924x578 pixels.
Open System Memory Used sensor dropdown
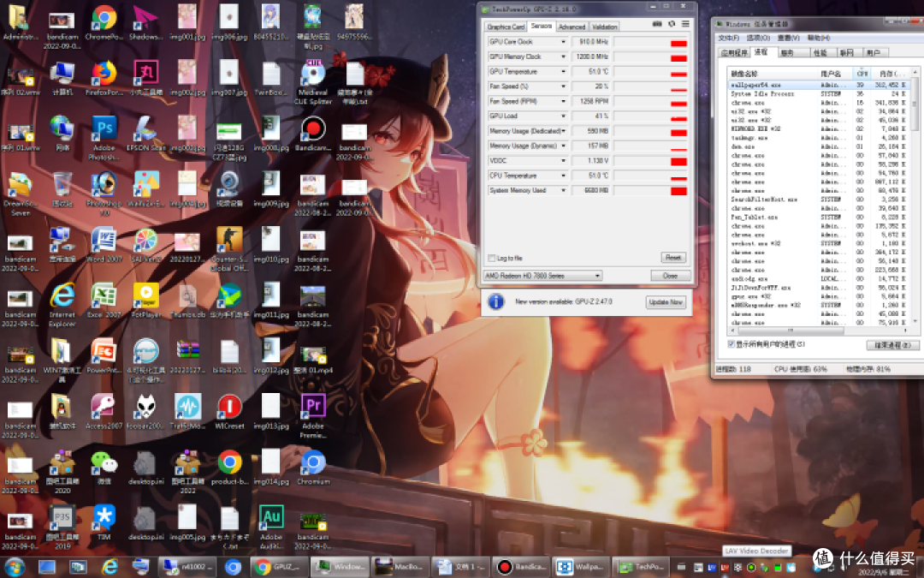click(x=563, y=190)
